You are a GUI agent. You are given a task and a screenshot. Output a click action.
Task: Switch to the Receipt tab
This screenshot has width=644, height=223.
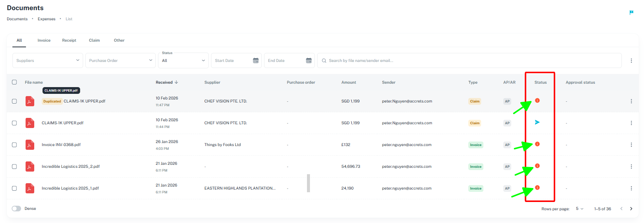[x=69, y=41]
